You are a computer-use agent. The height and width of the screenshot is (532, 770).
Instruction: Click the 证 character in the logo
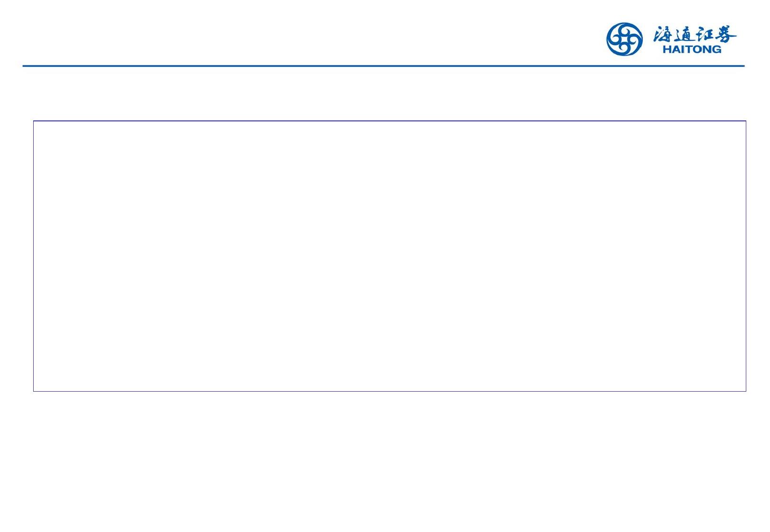(705, 34)
